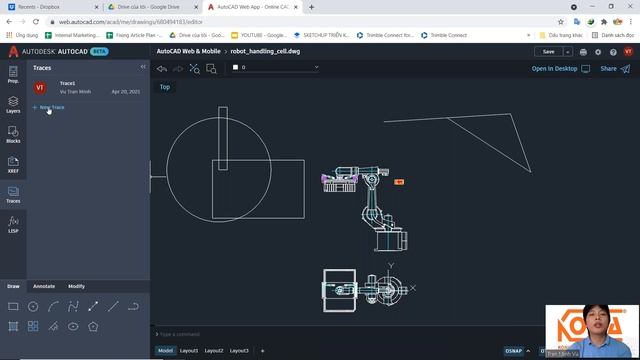Click the Save button

[549, 52]
